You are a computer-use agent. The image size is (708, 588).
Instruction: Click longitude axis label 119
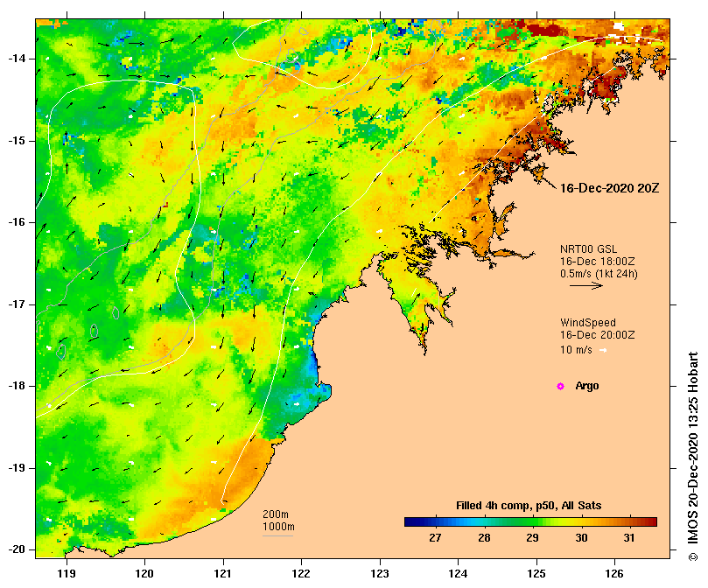point(67,574)
